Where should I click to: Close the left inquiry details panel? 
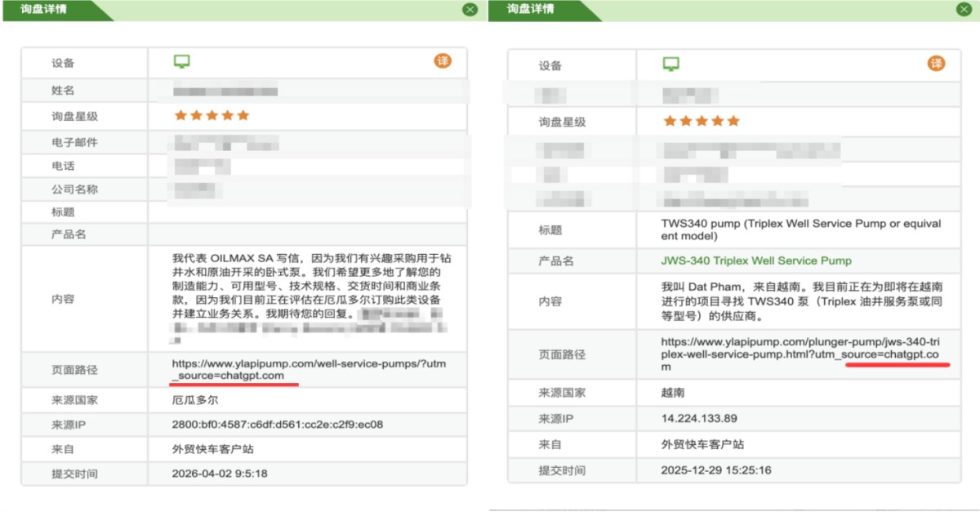[x=470, y=10]
